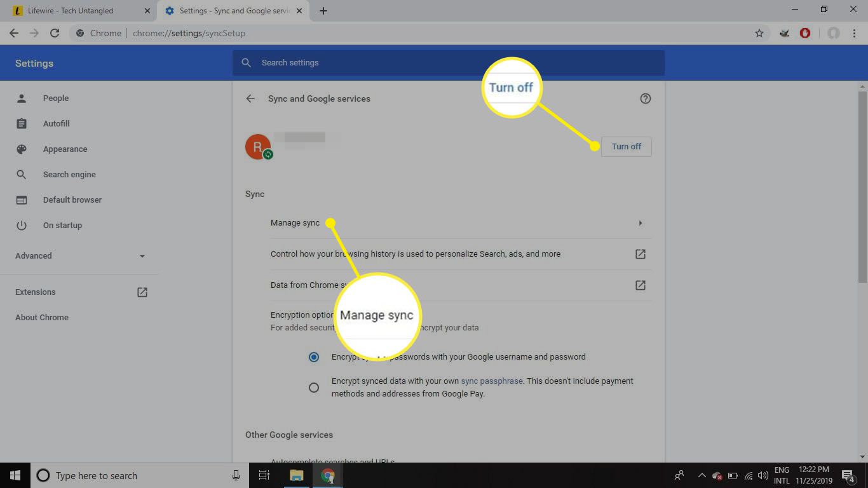Screen dimensions: 868x488
Task: Open the Windows Start menu
Action: [x=15, y=475]
